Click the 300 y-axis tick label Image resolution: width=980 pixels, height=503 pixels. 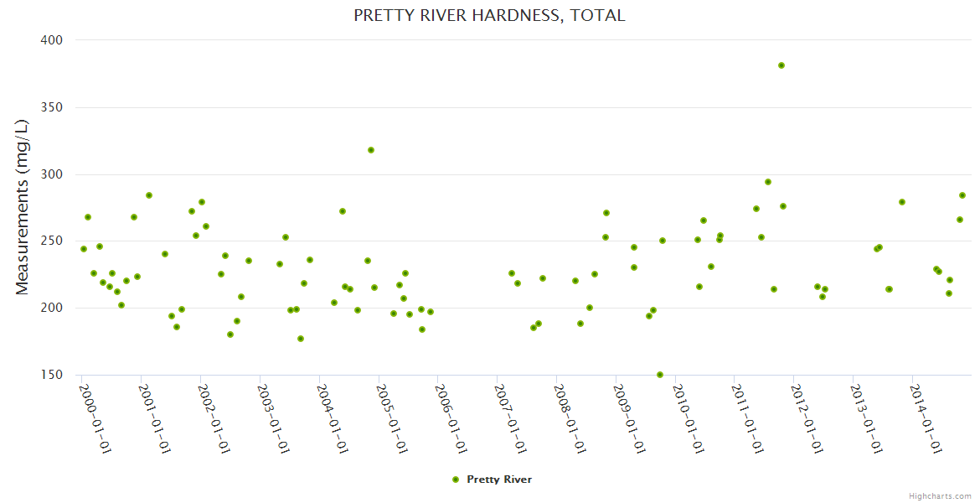(53, 174)
